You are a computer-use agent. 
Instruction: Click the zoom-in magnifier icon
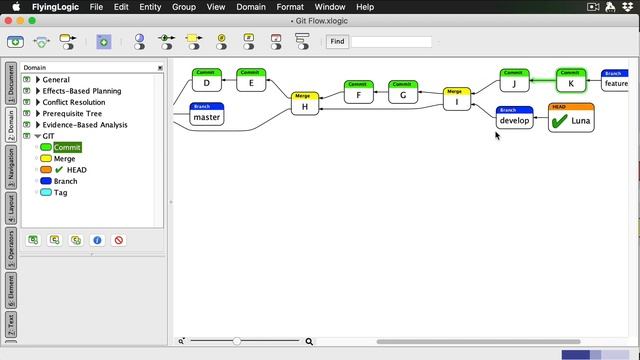[x=309, y=341]
